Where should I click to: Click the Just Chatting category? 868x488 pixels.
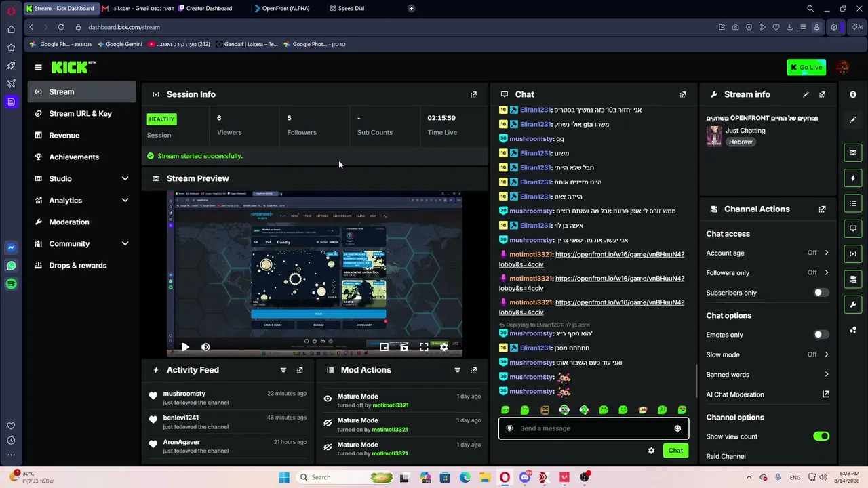pos(745,130)
